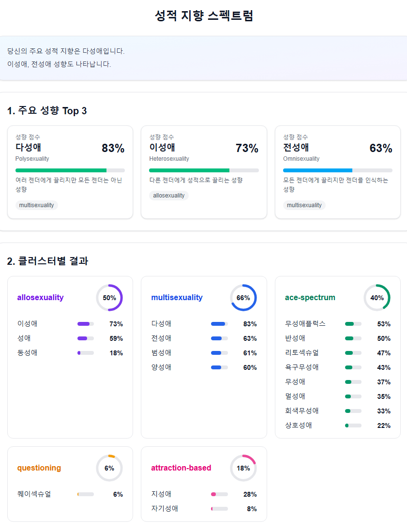Click the ace-spectrum 40% circular gauge
The image size is (407, 532).
[377, 298]
